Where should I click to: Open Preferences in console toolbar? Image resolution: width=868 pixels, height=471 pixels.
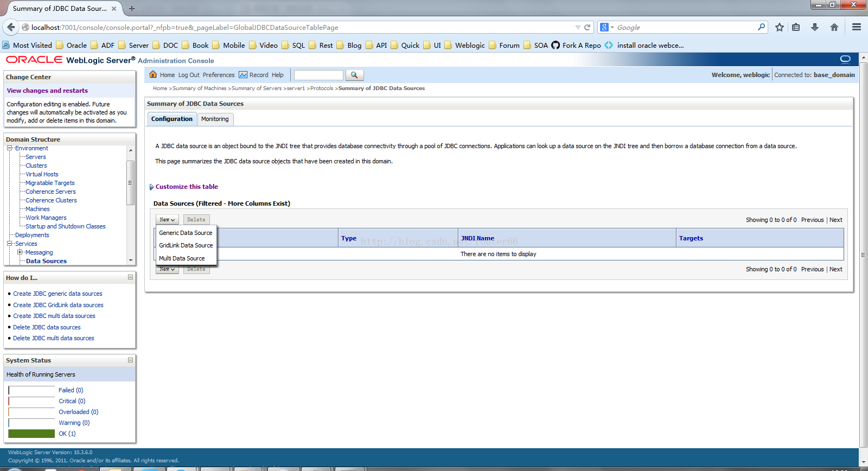pos(219,75)
